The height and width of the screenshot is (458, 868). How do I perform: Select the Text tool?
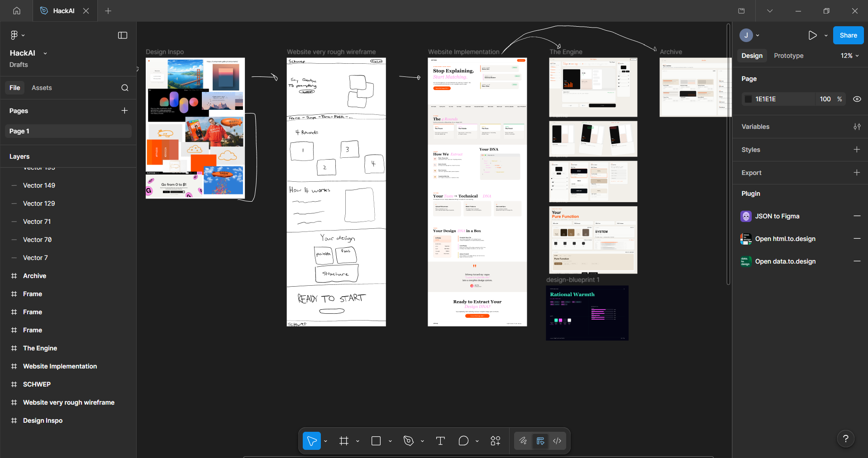[x=440, y=441]
